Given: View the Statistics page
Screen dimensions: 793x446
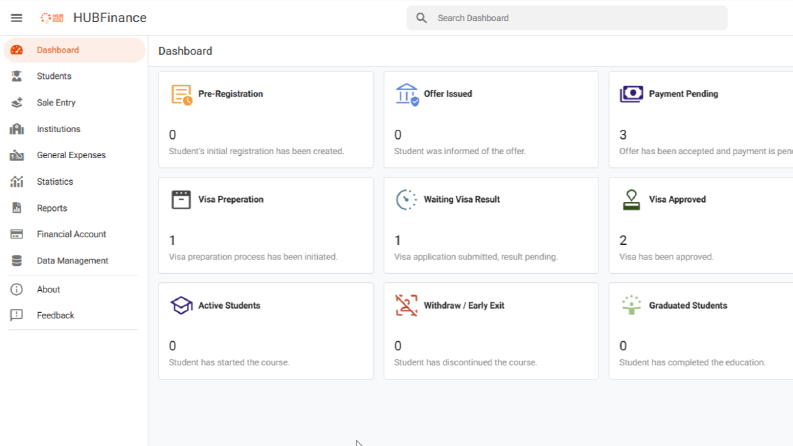Looking at the screenshot, I should 74,182.
